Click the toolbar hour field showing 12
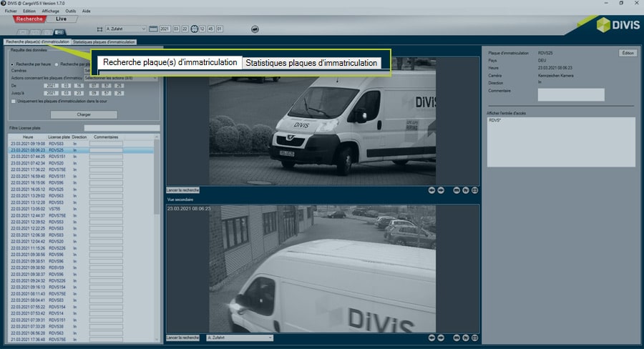Image resolution: width=644 pixels, height=349 pixels. (202, 29)
